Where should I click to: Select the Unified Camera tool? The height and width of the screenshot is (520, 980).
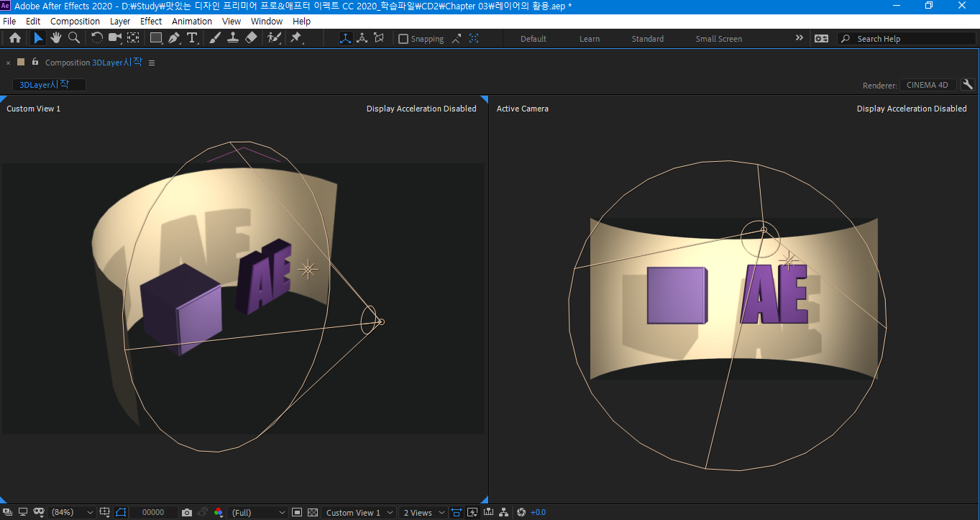coord(115,38)
